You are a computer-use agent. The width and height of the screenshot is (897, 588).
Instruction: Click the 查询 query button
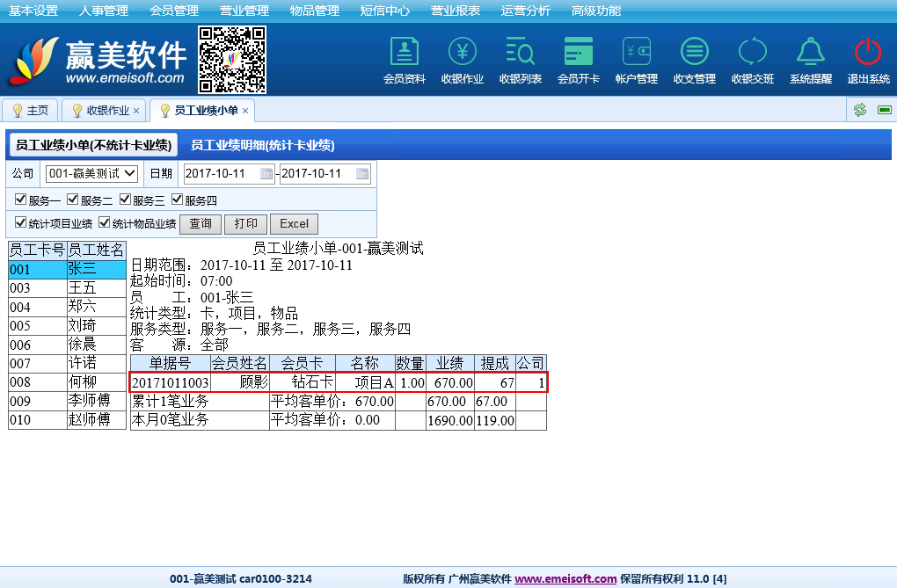(200, 224)
